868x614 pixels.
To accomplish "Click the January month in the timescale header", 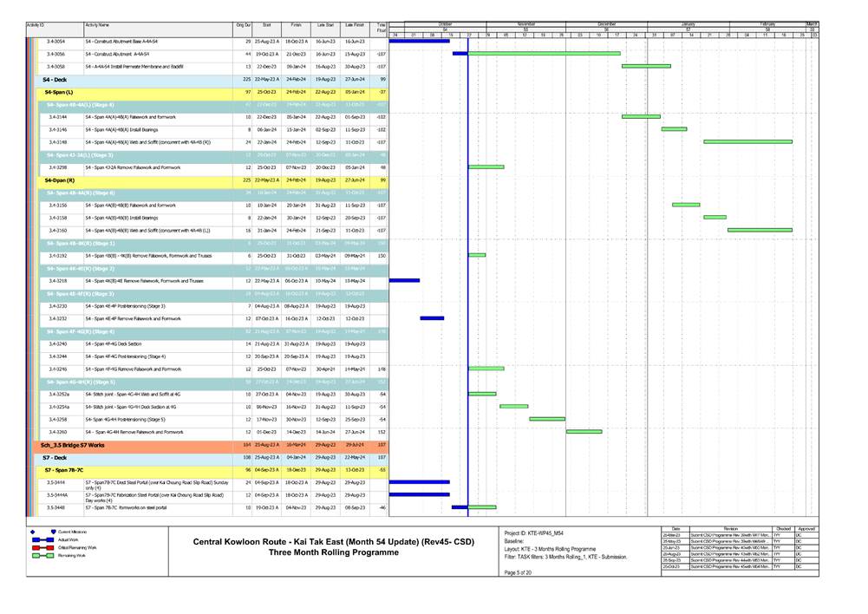I will tap(689, 24).
